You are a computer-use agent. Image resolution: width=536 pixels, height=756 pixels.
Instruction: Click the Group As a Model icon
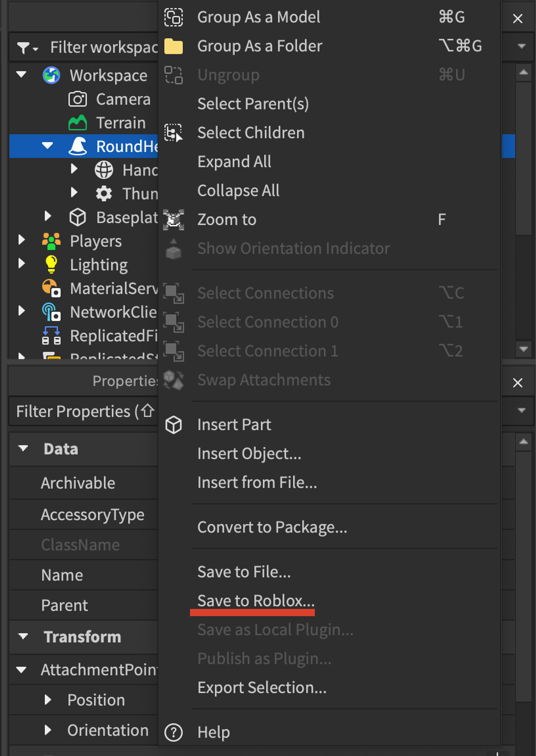pyautogui.click(x=174, y=17)
